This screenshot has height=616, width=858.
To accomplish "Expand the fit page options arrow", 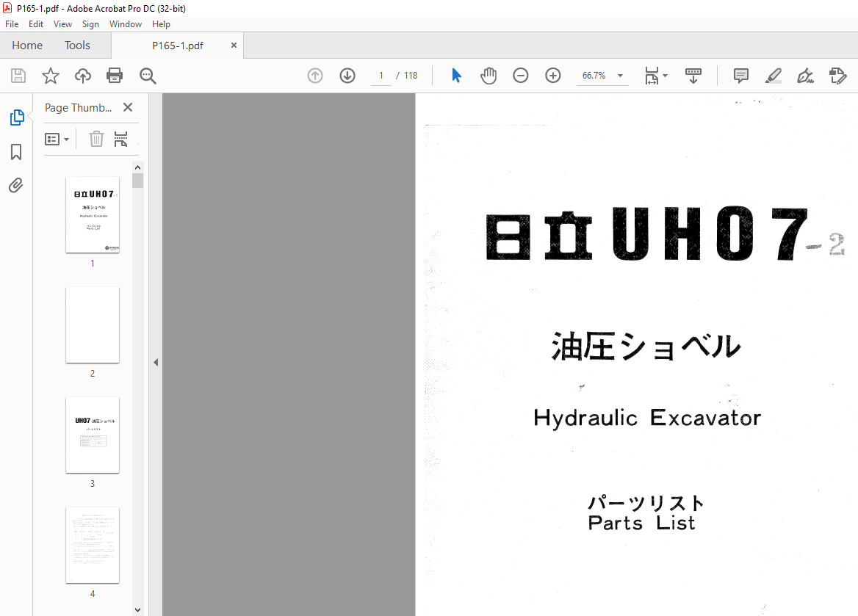I will [x=666, y=76].
